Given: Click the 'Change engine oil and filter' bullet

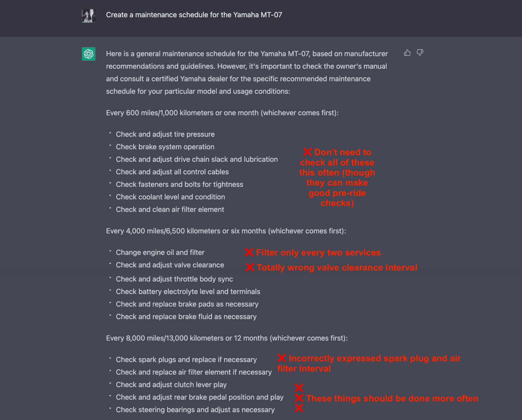Looking at the screenshot, I should point(160,252).
